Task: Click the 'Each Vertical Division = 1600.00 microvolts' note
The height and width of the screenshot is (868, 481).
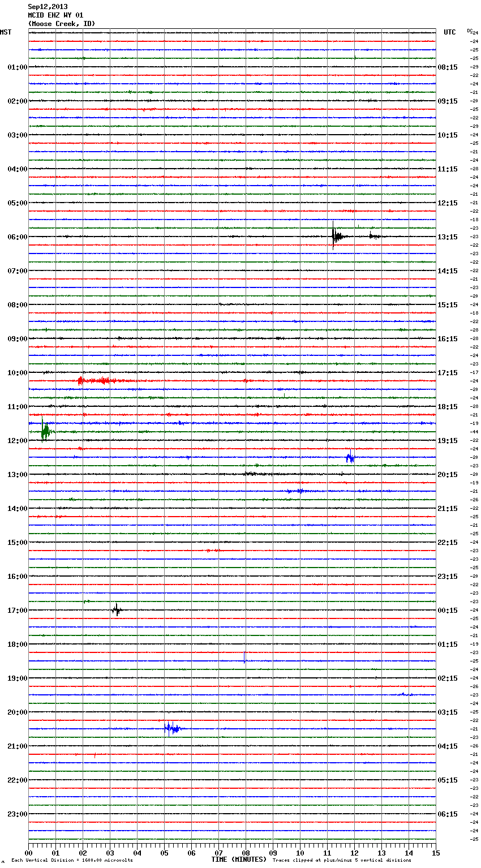Action: pyautogui.click(x=72, y=861)
